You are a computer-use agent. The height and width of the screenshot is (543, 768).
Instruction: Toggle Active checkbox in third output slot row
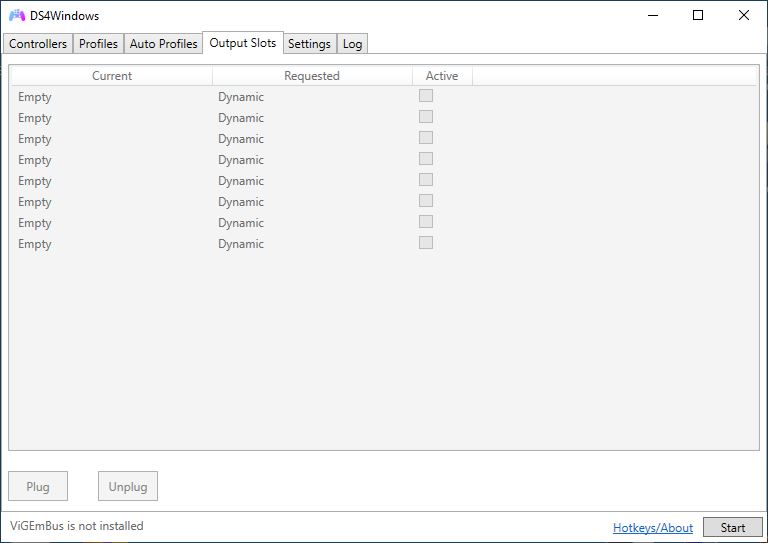click(426, 138)
